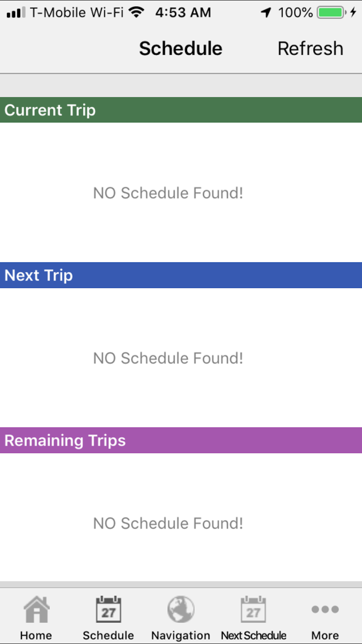Tap the location arrow status icon
This screenshot has height=644, width=362.
pos(266,13)
